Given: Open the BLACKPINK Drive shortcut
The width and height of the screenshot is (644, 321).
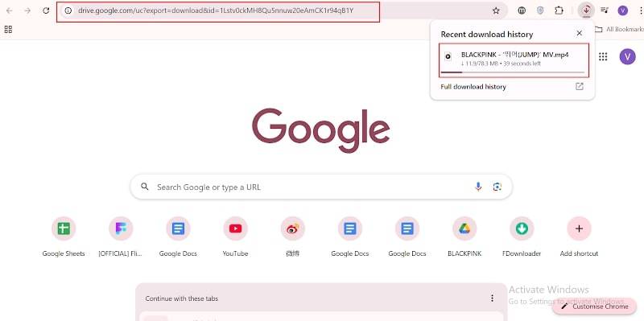Looking at the screenshot, I should [464, 237].
